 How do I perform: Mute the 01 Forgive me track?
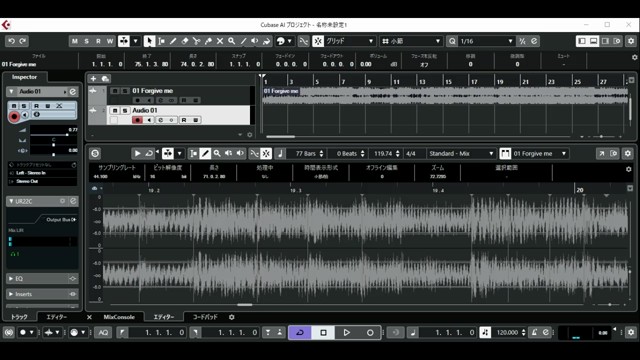click(115, 91)
